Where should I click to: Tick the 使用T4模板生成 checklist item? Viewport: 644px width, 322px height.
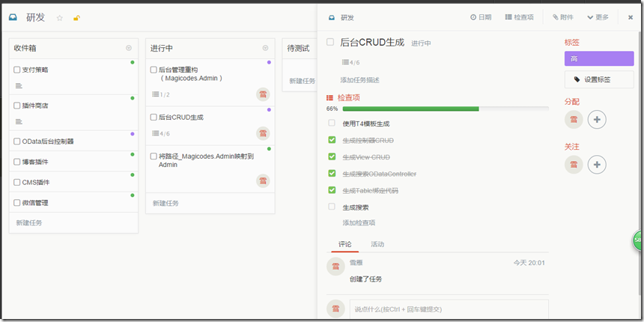(332, 123)
